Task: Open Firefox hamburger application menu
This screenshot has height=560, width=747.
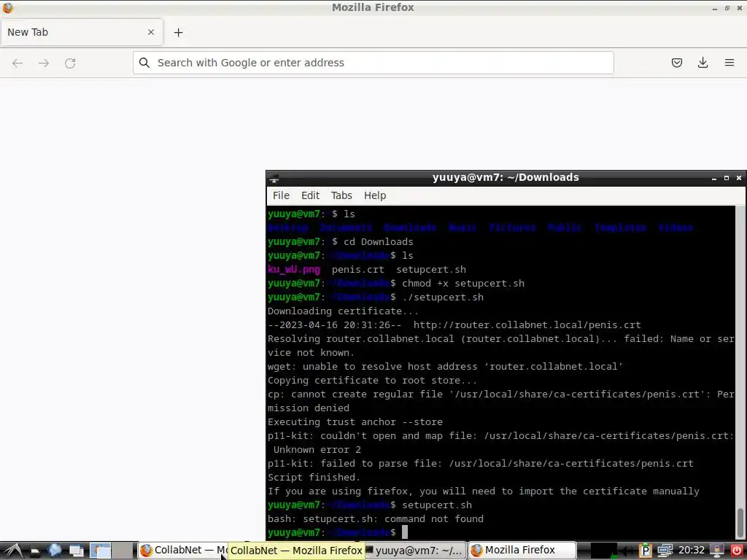Action: pyautogui.click(x=729, y=63)
